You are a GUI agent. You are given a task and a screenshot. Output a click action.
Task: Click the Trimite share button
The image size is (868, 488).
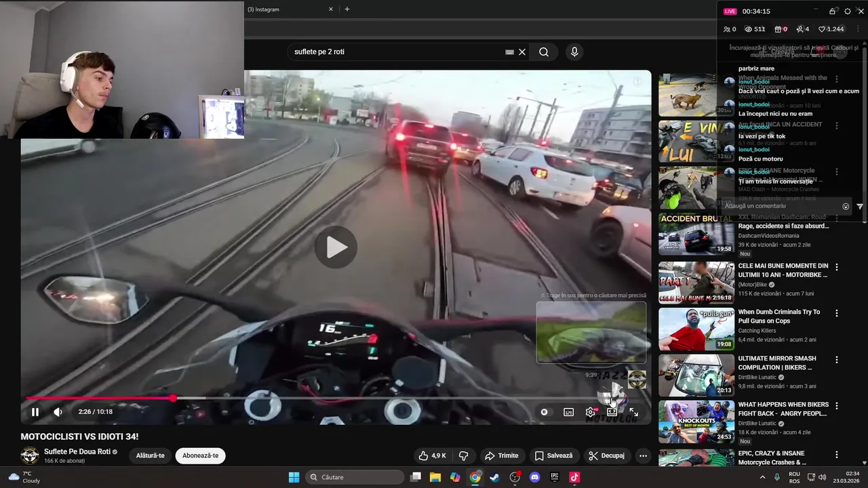[502, 455]
